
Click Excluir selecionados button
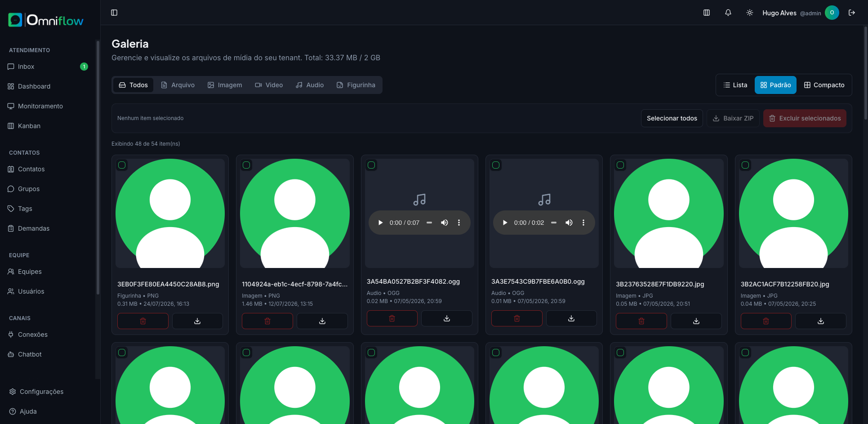pos(805,118)
